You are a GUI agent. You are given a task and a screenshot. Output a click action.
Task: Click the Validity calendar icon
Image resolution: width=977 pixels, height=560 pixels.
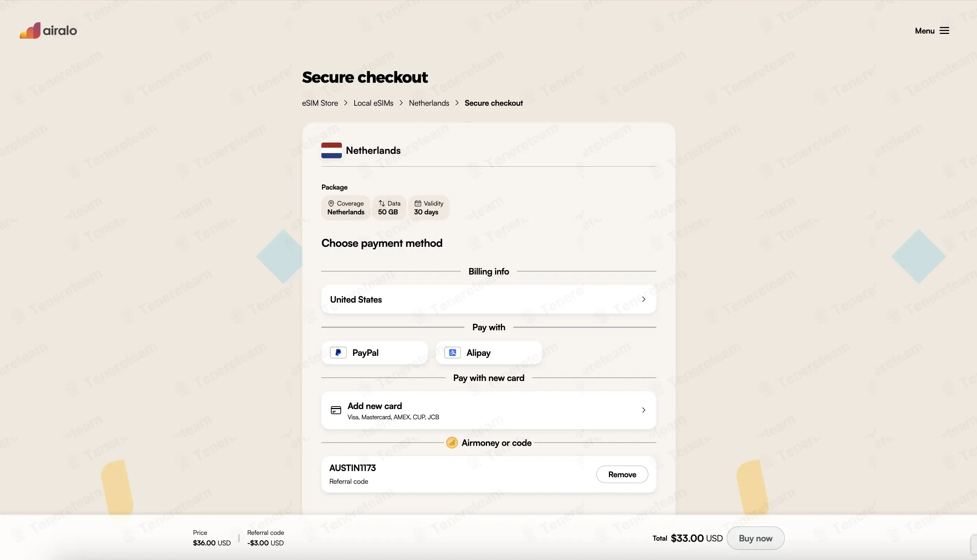point(417,203)
